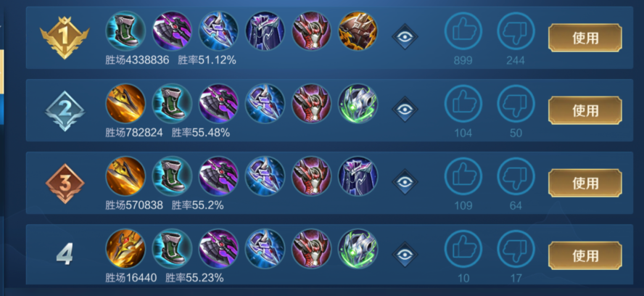
Task: Select the purple axe item in build 4
Action: click(x=218, y=249)
